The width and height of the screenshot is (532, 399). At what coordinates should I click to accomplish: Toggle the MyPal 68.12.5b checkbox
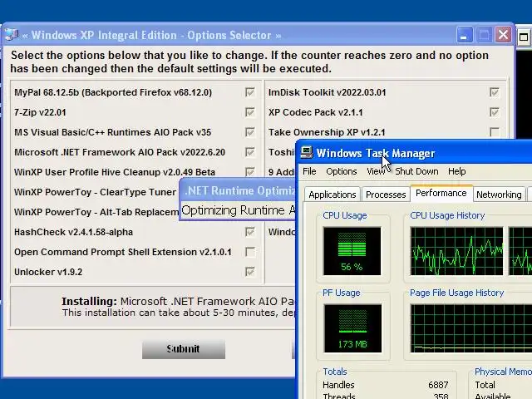pyautogui.click(x=250, y=92)
